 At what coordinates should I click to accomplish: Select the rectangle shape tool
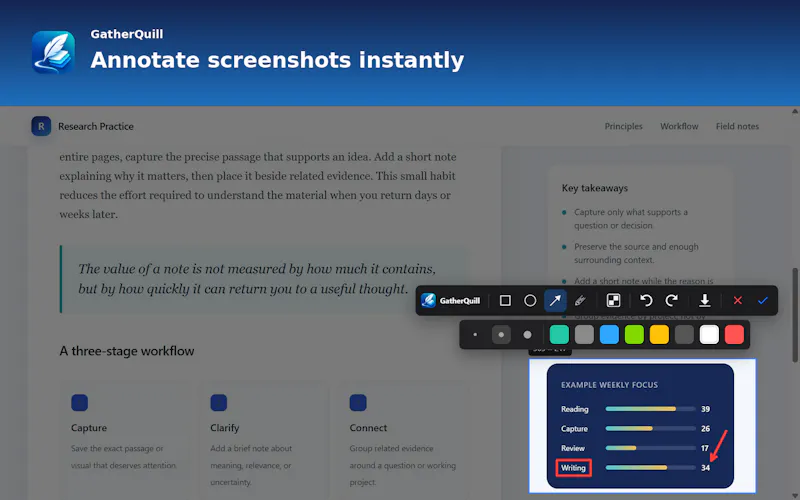(505, 301)
